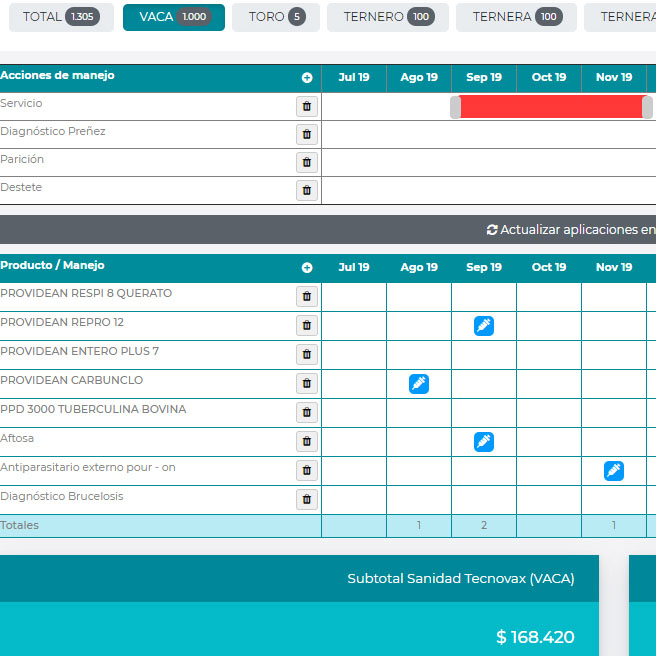Screen dimensions: 656x656
Task: Open the TERNERO tab
Action: tap(387, 17)
